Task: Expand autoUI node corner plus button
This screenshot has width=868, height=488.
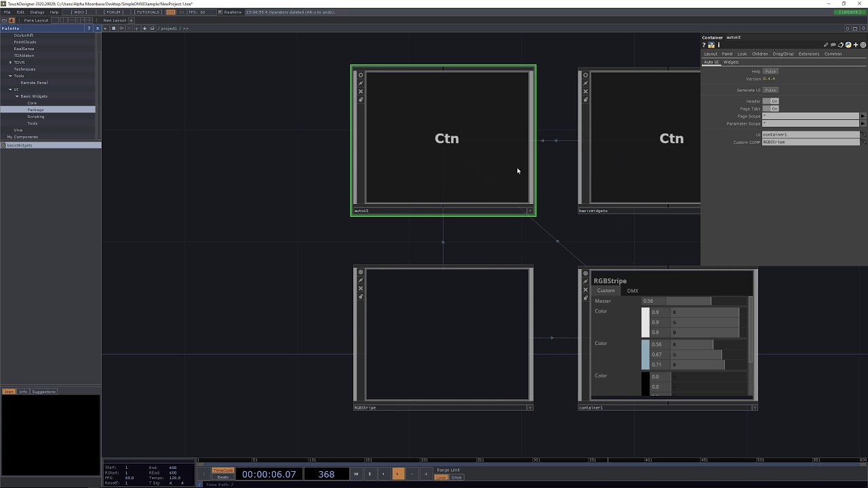Action: tap(530, 211)
